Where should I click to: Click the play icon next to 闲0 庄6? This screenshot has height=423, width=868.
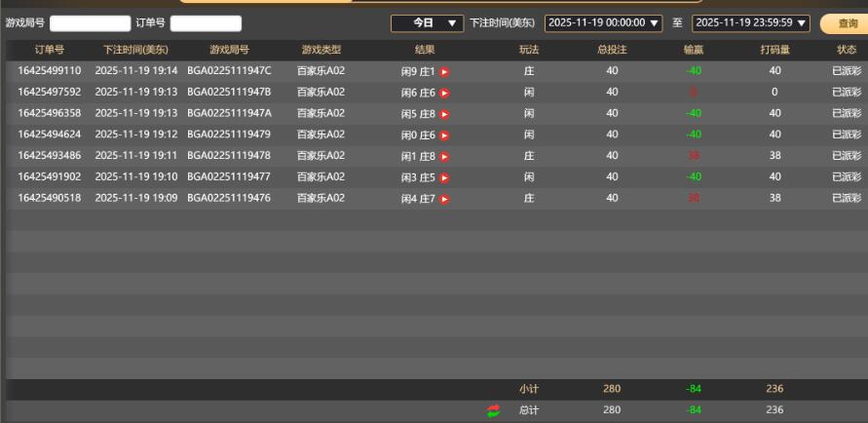click(x=444, y=135)
